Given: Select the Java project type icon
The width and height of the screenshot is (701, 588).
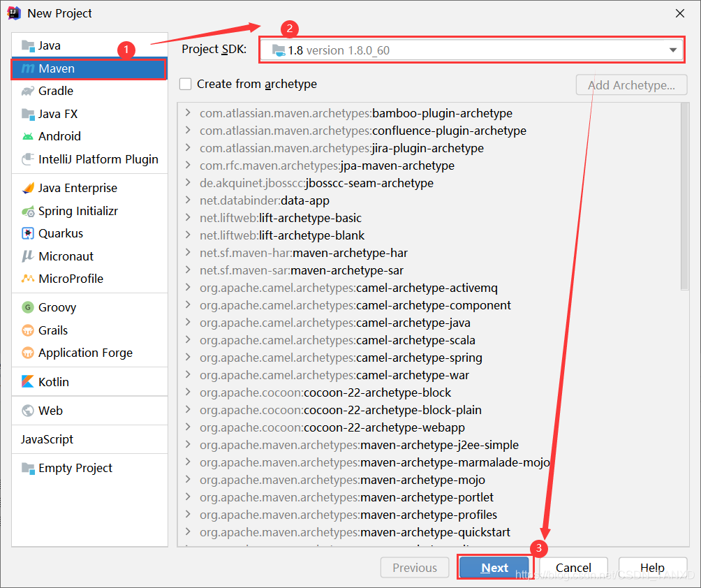Looking at the screenshot, I should pos(28,45).
